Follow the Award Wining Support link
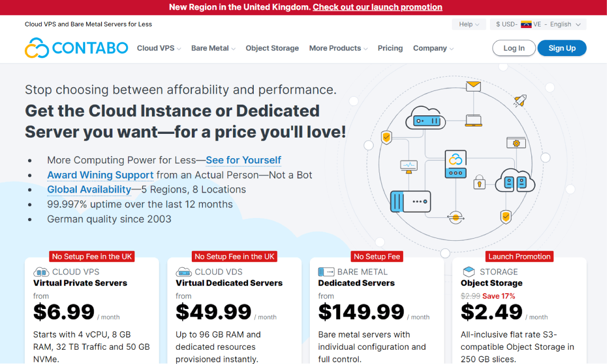This screenshot has height=364, width=607. (x=100, y=175)
